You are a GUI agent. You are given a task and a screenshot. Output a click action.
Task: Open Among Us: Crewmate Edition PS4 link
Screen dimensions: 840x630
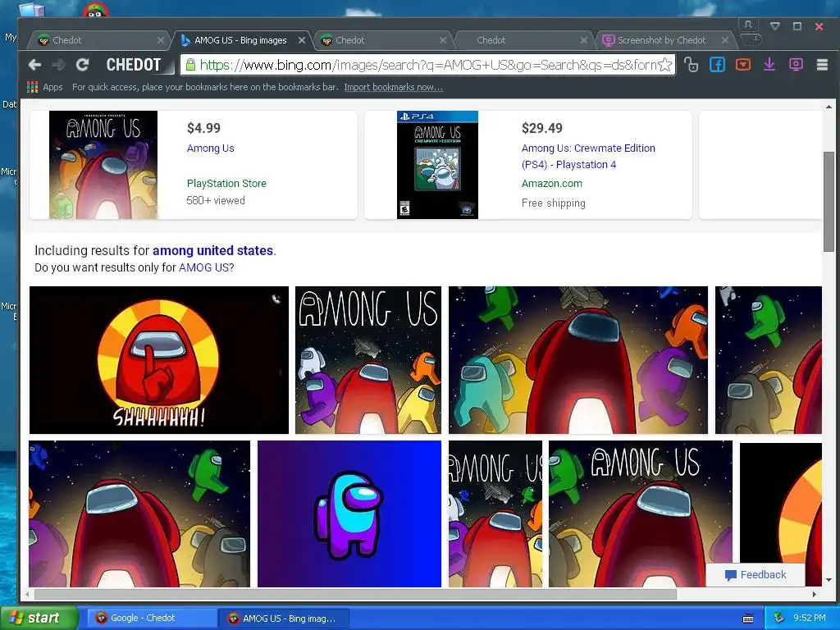588,156
